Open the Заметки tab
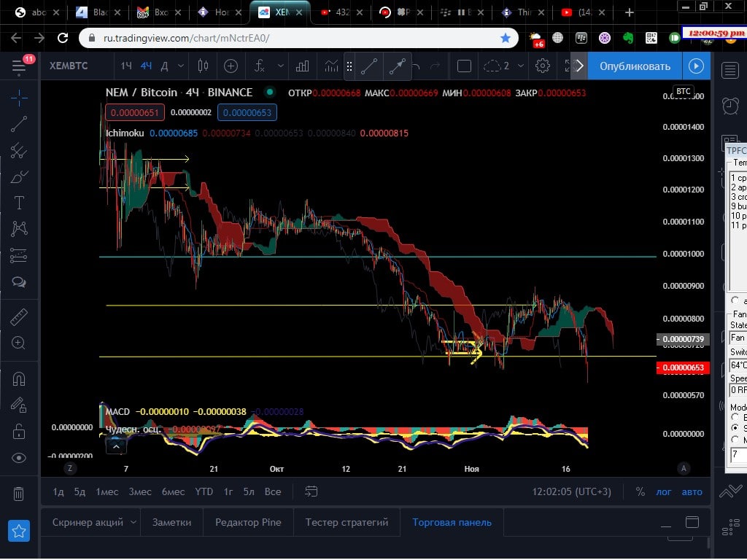 point(171,522)
